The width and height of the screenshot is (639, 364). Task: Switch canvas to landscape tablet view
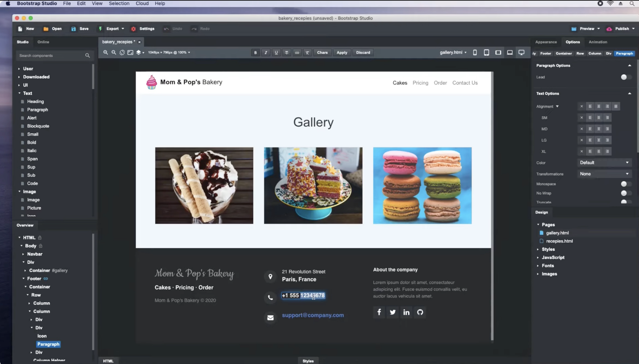[x=498, y=53]
